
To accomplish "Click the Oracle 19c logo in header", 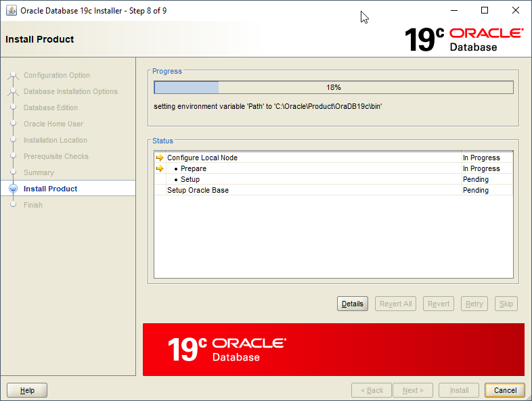I will [x=464, y=40].
